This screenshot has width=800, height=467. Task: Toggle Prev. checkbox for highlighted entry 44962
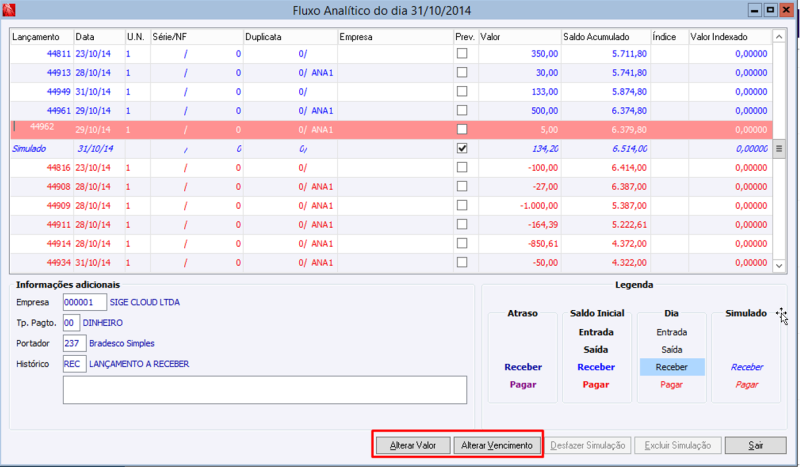click(462, 129)
